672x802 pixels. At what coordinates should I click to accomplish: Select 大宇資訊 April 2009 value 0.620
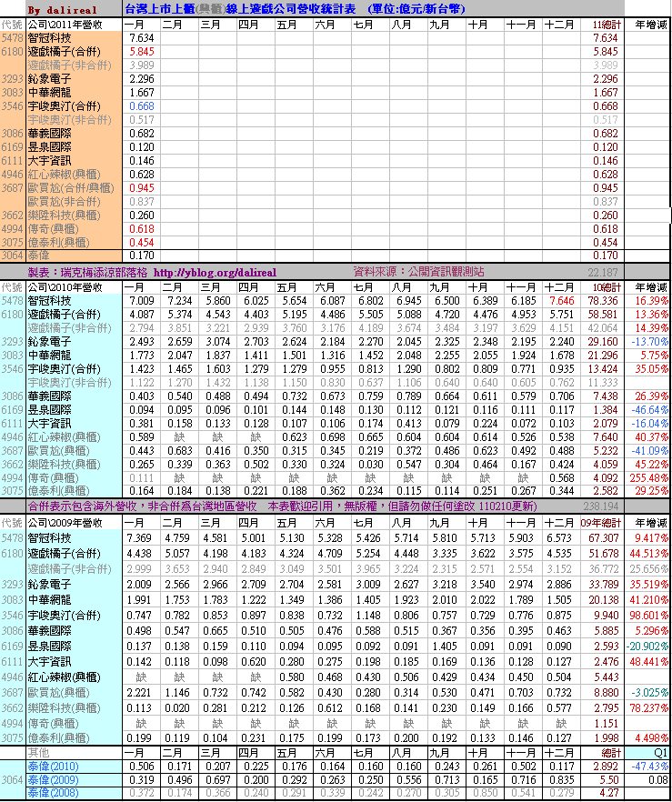tap(256, 662)
